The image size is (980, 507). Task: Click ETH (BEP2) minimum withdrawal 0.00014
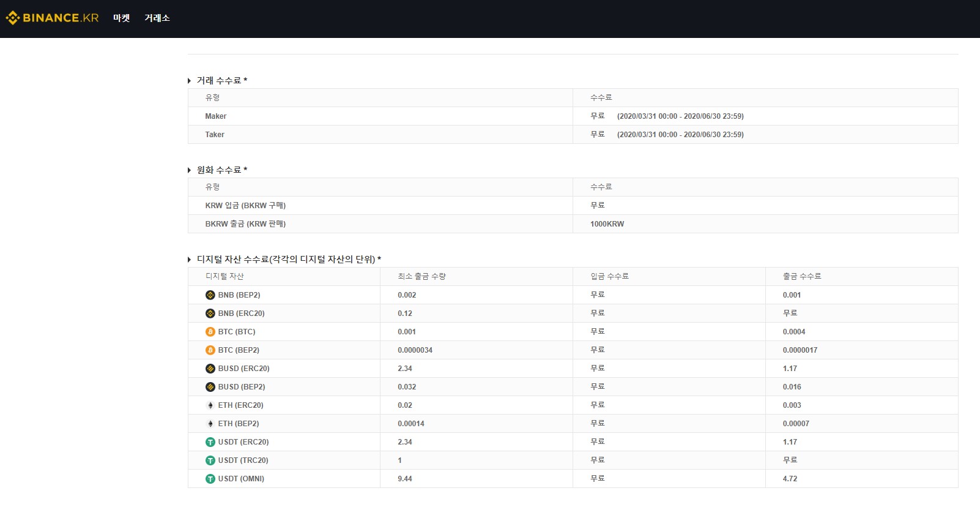pos(411,424)
